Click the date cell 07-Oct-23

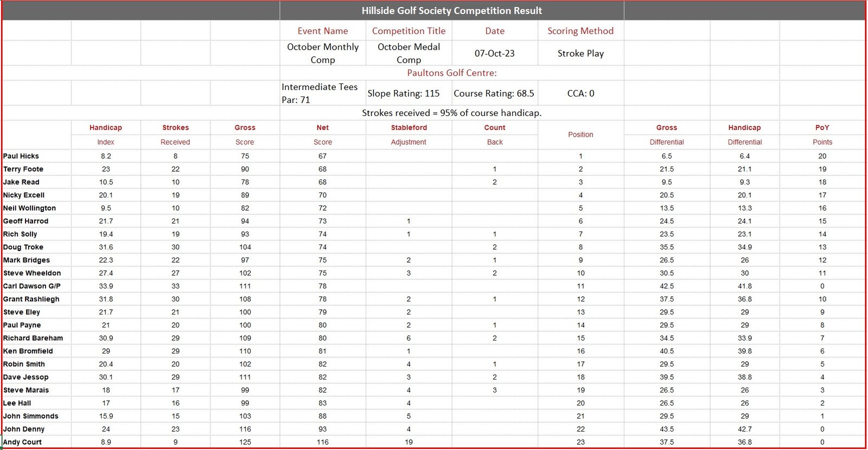494,53
